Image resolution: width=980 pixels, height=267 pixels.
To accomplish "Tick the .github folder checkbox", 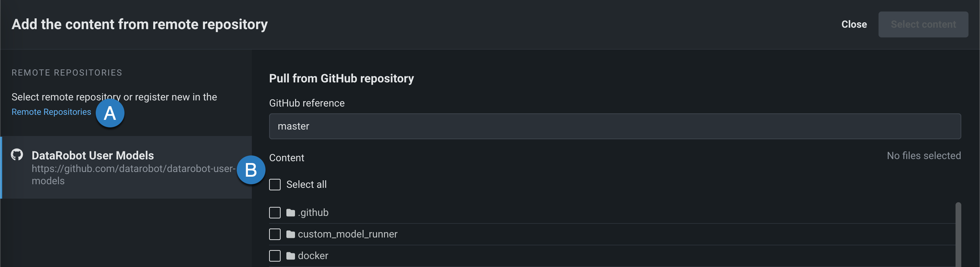I will [275, 213].
